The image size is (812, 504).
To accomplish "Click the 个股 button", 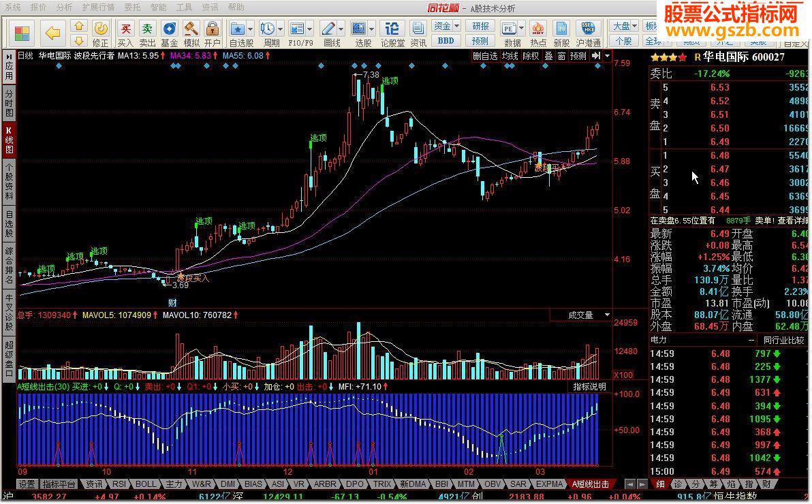I will point(624,40).
